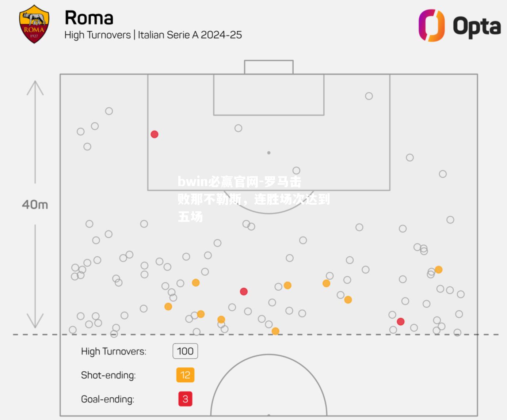Click the penalty spot dot

click(269, 153)
